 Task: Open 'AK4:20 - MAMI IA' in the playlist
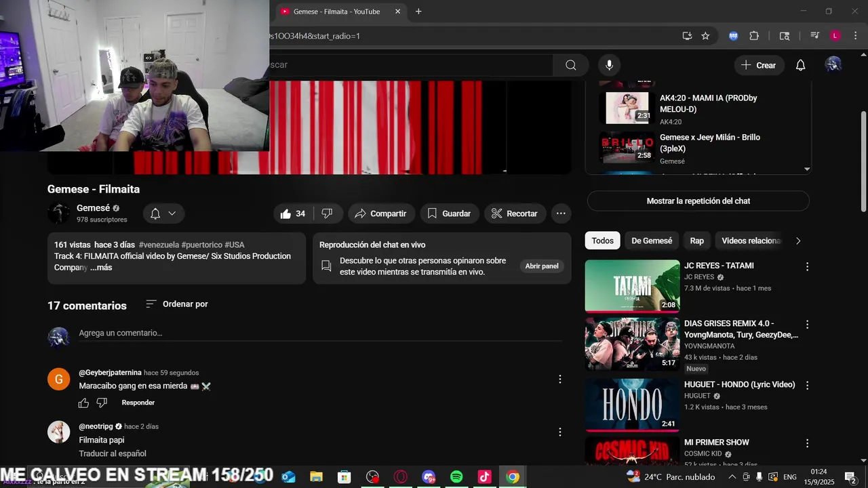click(698, 108)
